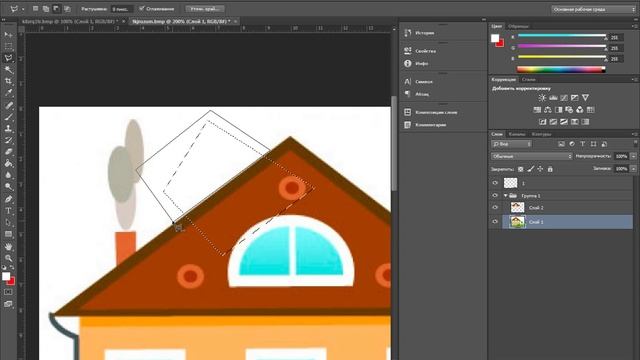Switch to the Styles (Стили) tab
The height and width of the screenshot is (360, 640).
(x=528, y=80)
